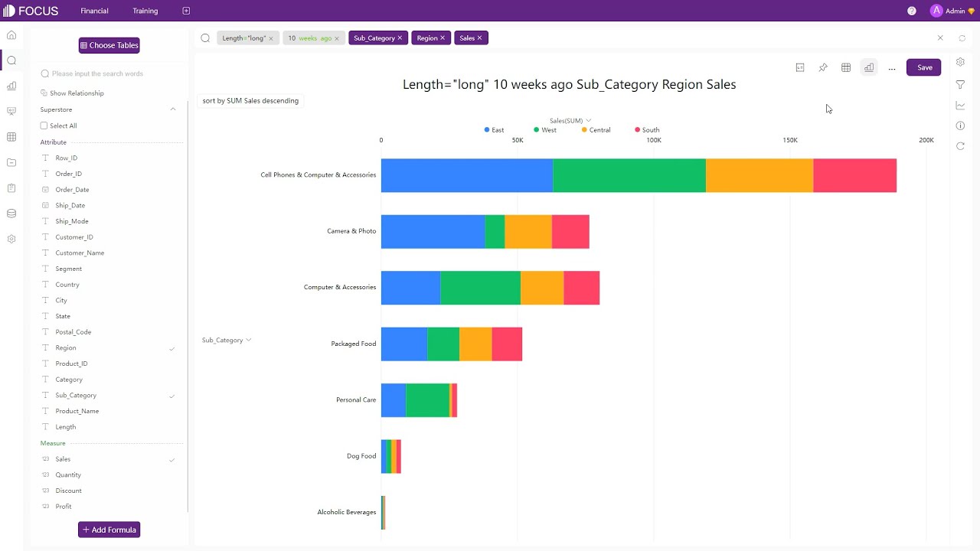The image size is (980, 551).
Task: Open the Training tab
Action: click(x=145, y=11)
